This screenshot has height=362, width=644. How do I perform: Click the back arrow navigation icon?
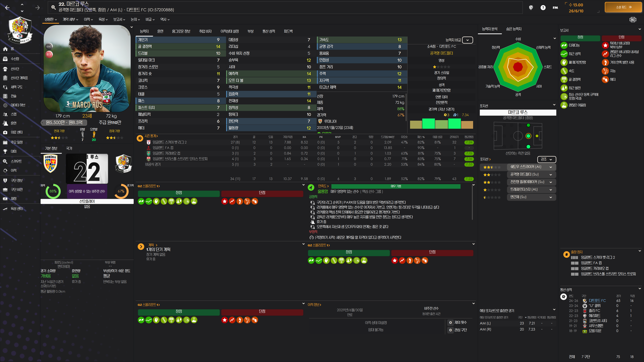(x=7, y=8)
